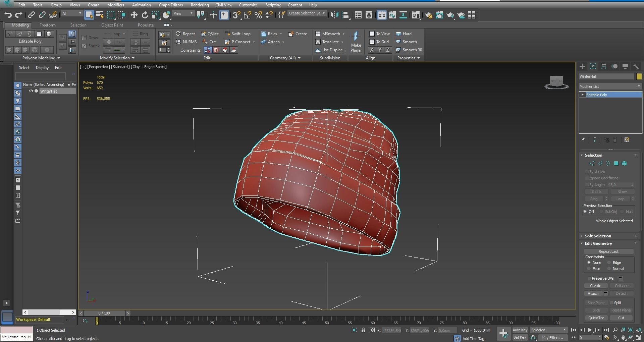
Task: Click the Selection Lock toggle icon
Action: (363, 330)
